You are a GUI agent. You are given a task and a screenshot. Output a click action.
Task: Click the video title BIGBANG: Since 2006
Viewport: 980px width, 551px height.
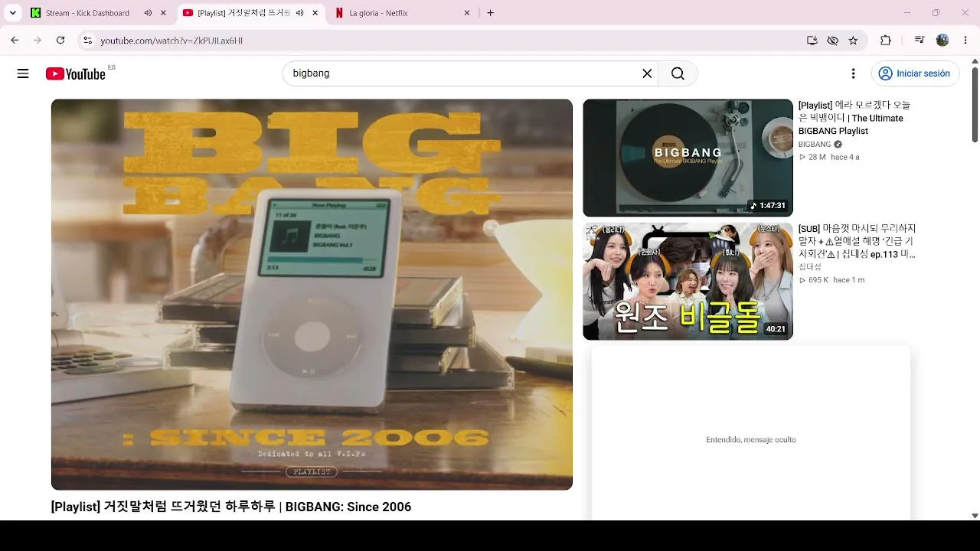[231, 507]
